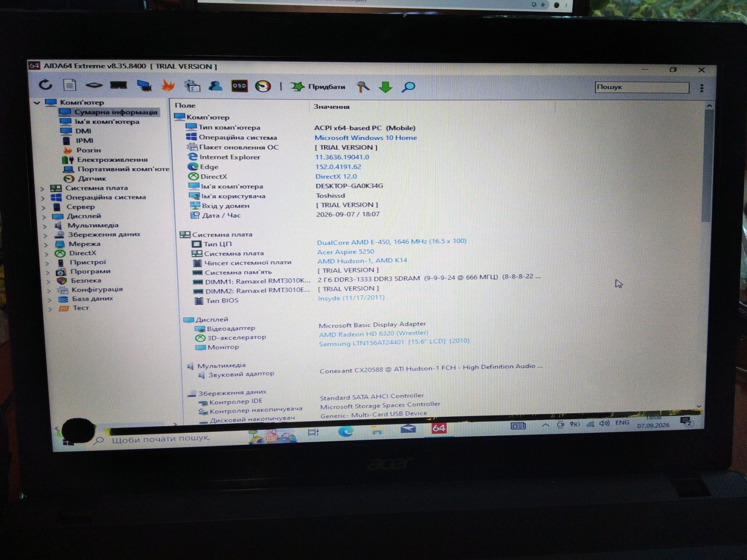747x560 pixels.
Task: Click the memory module toolbar icon
Action: click(119, 85)
